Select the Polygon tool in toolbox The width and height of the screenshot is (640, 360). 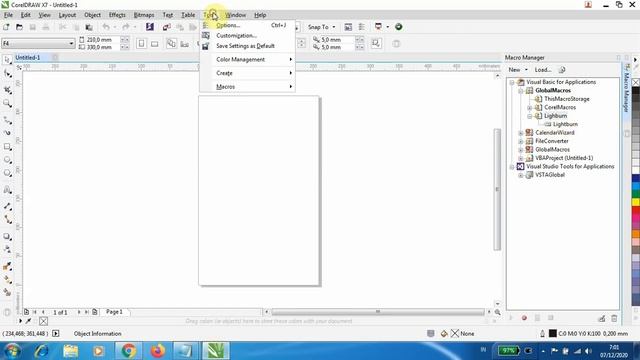7,173
